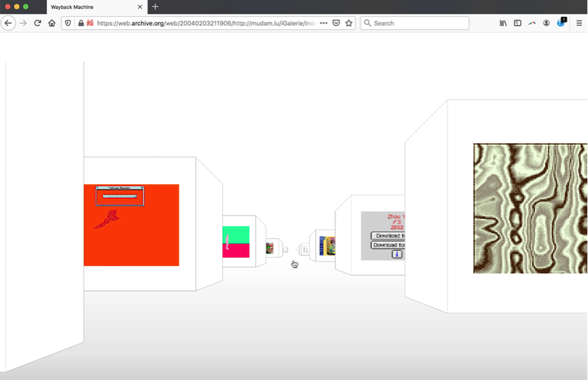The width and height of the screenshot is (588, 380).
Task: Click the red blocked-permission icon in address bar
Action: tap(90, 24)
